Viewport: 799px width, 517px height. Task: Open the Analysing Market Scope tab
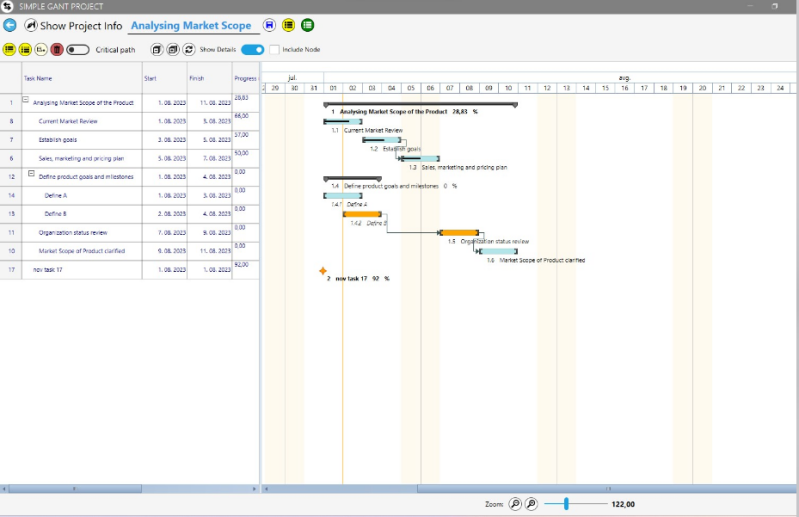pyautogui.click(x=191, y=25)
